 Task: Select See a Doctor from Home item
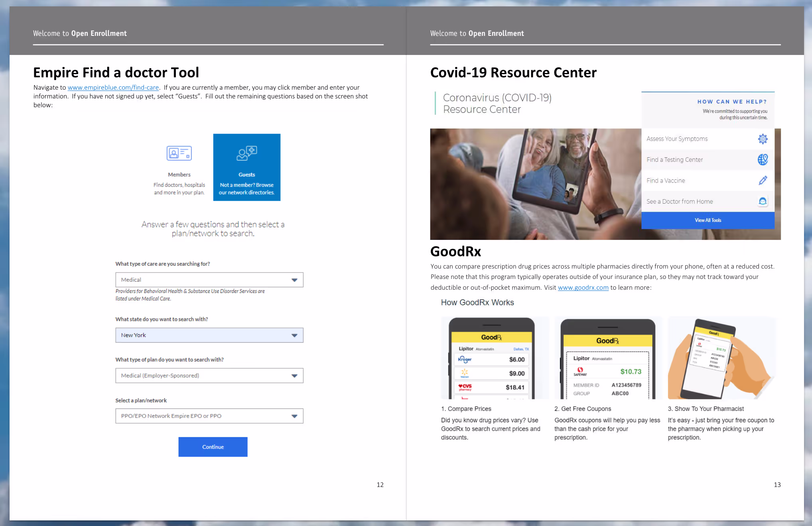(708, 201)
